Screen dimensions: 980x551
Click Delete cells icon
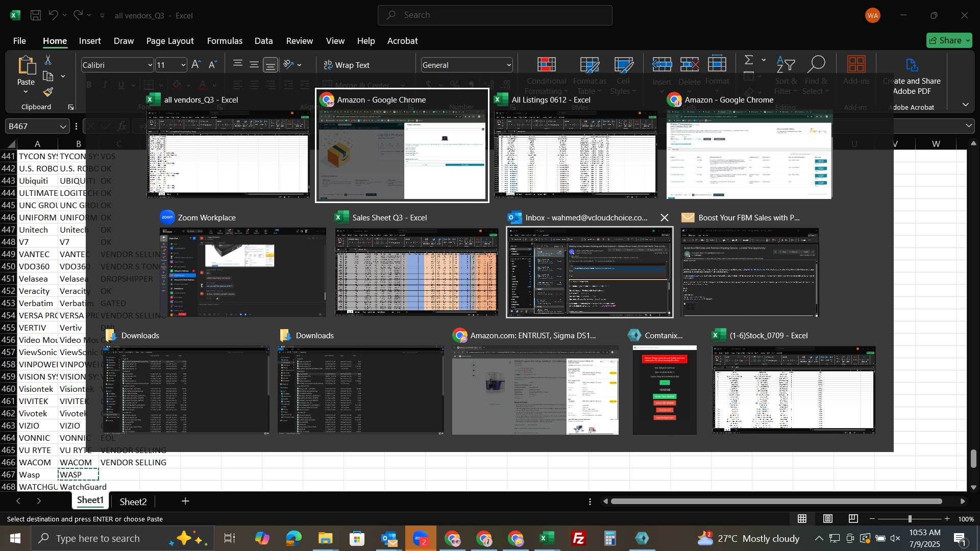coord(690,64)
